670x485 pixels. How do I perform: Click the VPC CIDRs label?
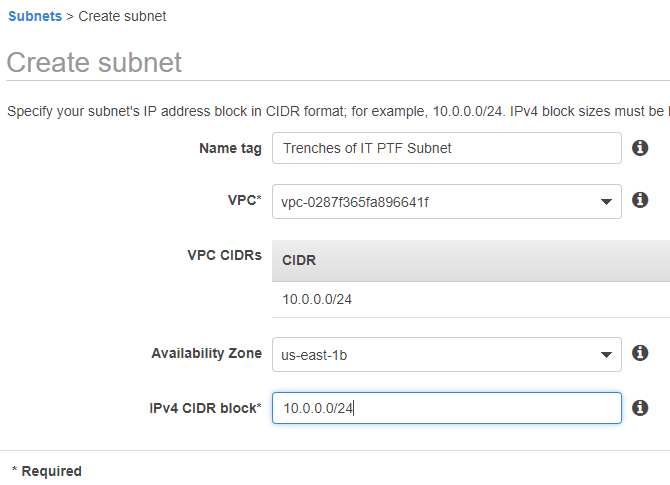coord(224,255)
